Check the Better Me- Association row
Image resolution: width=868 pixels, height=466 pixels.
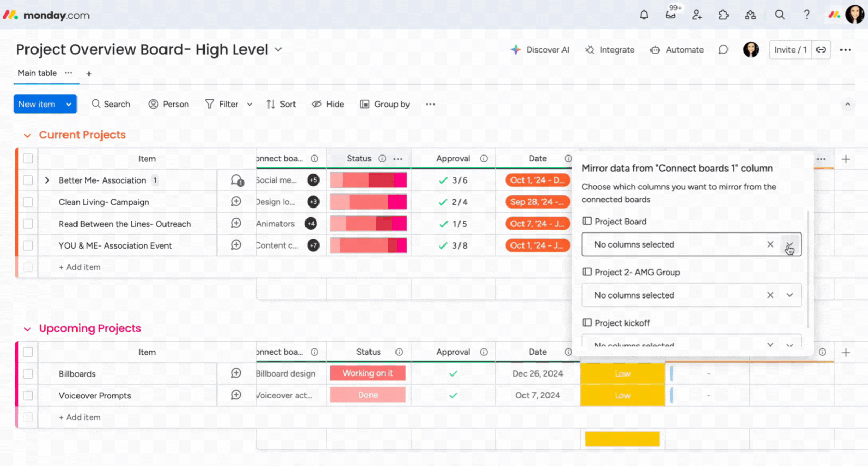point(28,180)
